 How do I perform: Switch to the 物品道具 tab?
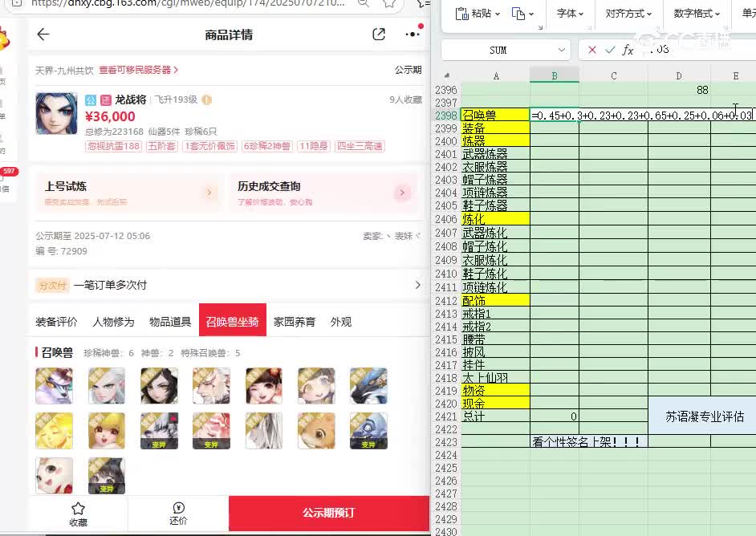(170, 322)
